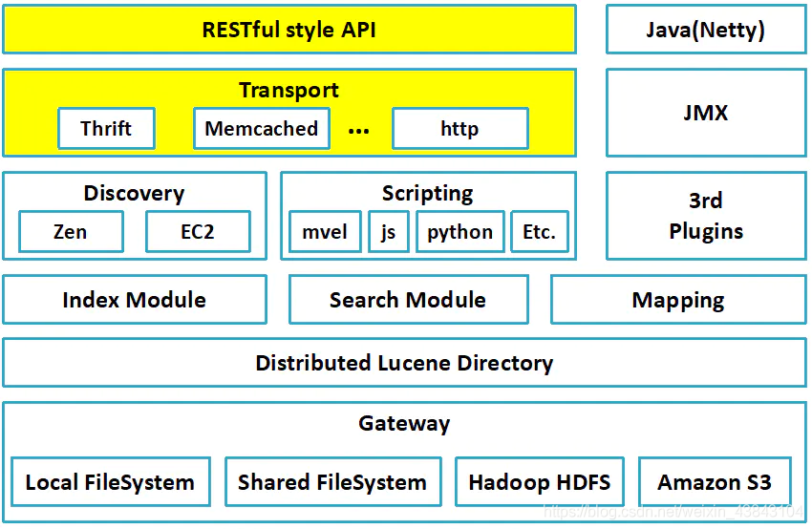Image resolution: width=812 pixels, height=529 pixels.
Task: Select the js scripting box
Action: click(389, 231)
